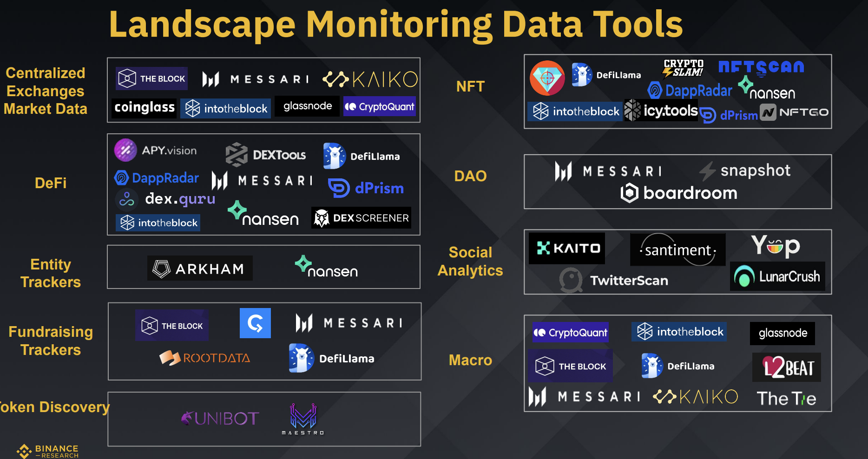This screenshot has height=459, width=868.
Task: Click DefiLlama logo in Fundraising Trackers box
Action: coord(332,358)
